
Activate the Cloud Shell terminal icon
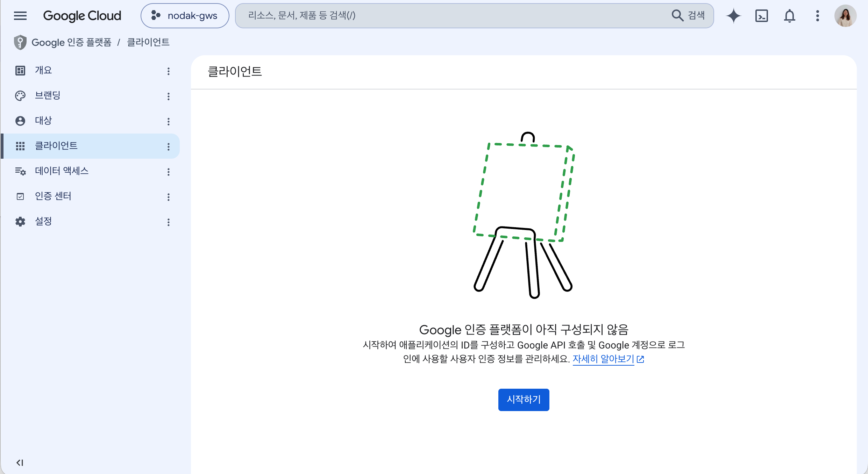tap(762, 16)
